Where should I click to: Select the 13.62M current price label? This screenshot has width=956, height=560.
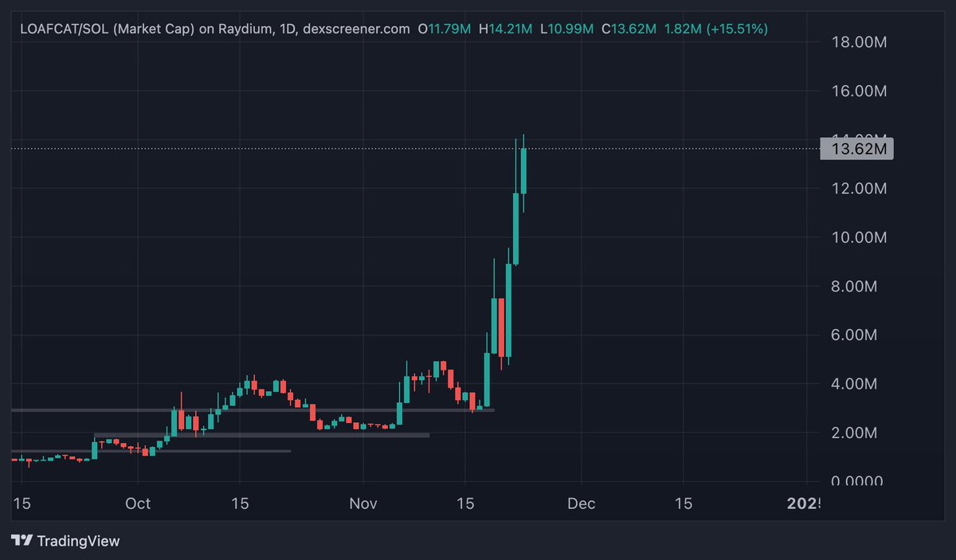point(856,149)
